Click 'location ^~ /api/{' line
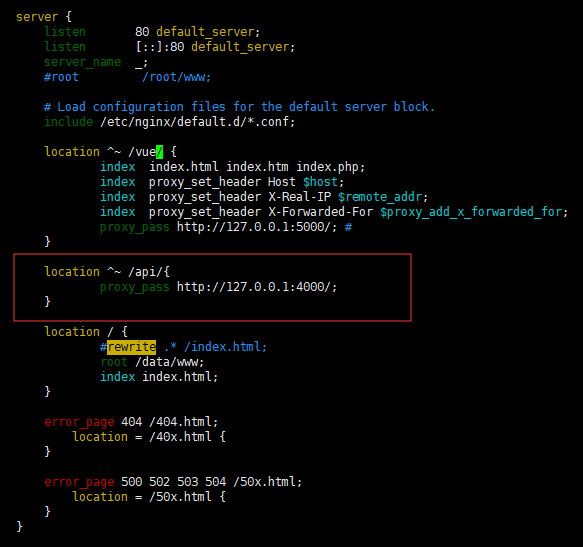 [x=107, y=272]
